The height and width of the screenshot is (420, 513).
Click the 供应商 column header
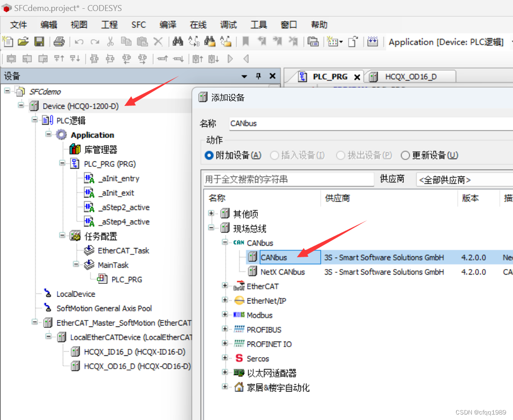[x=337, y=198]
